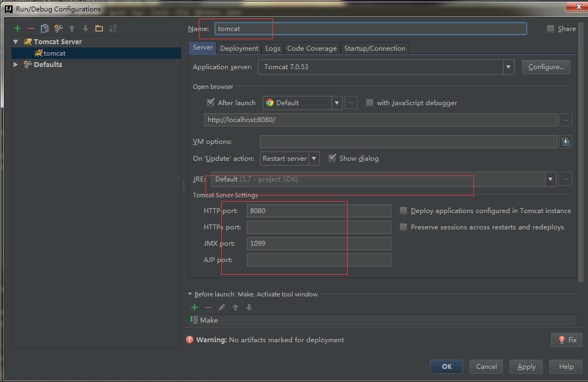This screenshot has height=382, width=588.
Task: Switch to Server tab
Action: [203, 47]
